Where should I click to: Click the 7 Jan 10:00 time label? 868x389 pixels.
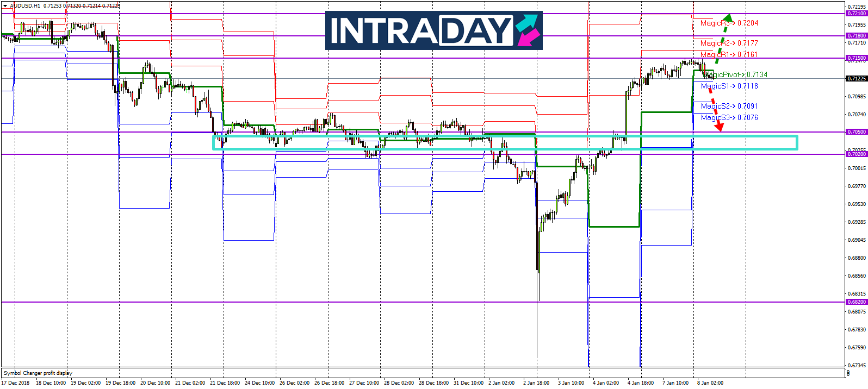tap(675, 383)
